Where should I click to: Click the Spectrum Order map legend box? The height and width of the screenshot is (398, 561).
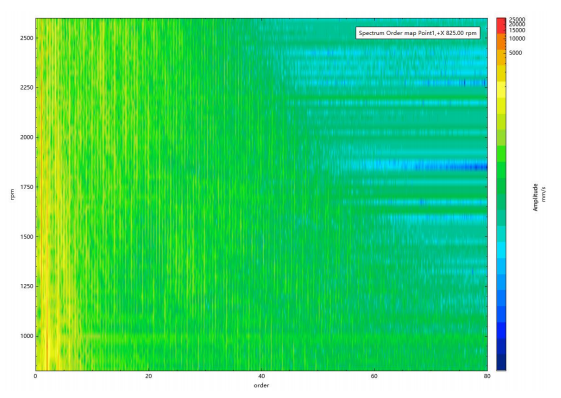tap(418, 33)
